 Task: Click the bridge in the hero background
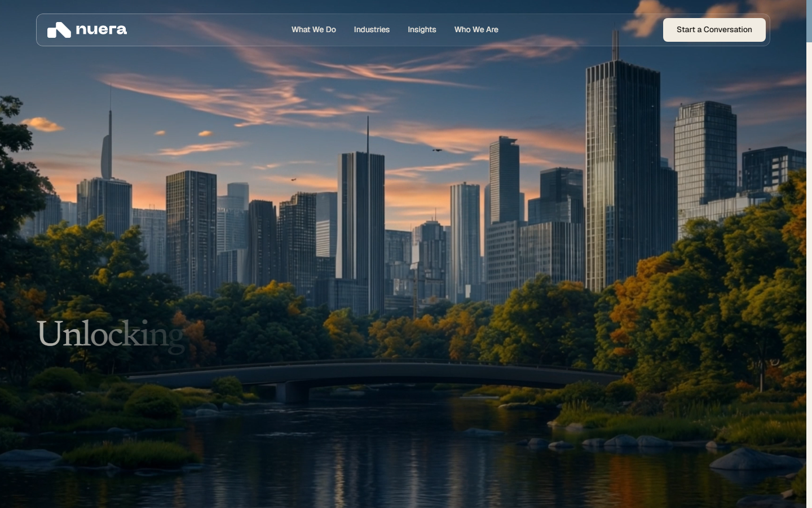372,375
